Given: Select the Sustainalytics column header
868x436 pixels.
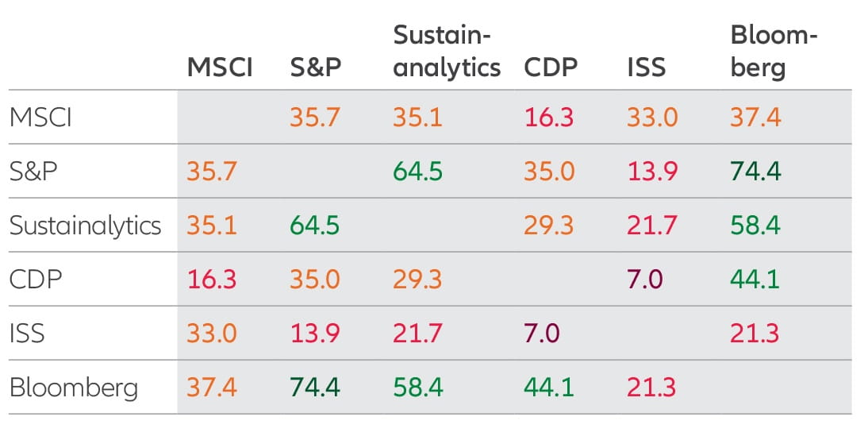Looking at the screenshot, I should [447, 52].
